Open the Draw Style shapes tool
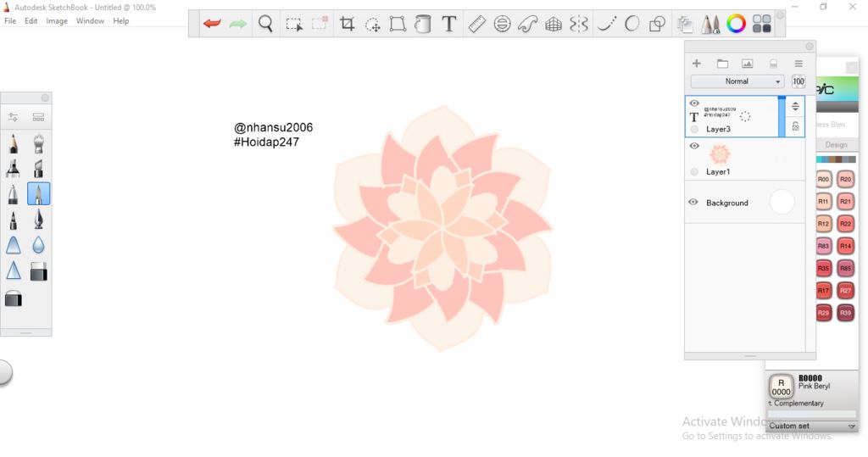The width and height of the screenshot is (868, 457). (x=657, y=24)
